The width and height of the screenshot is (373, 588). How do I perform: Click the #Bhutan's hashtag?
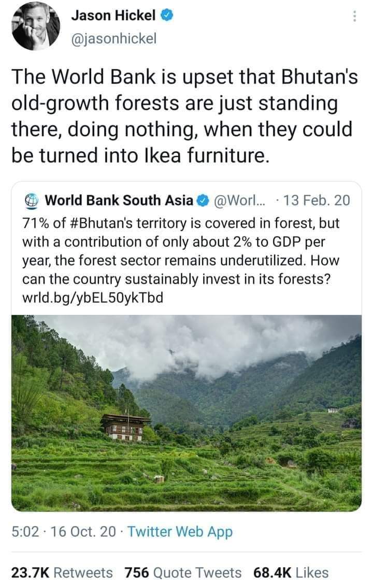pos(112,223)
